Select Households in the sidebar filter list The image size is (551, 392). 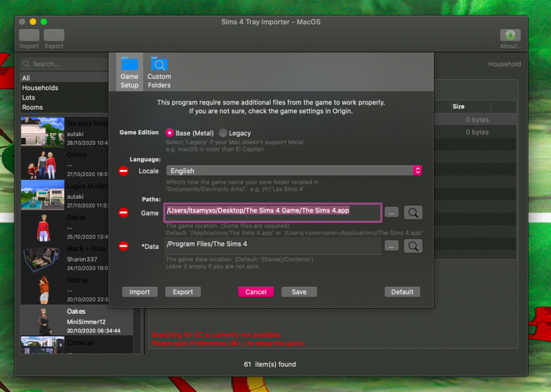click(x=42, y=88)
